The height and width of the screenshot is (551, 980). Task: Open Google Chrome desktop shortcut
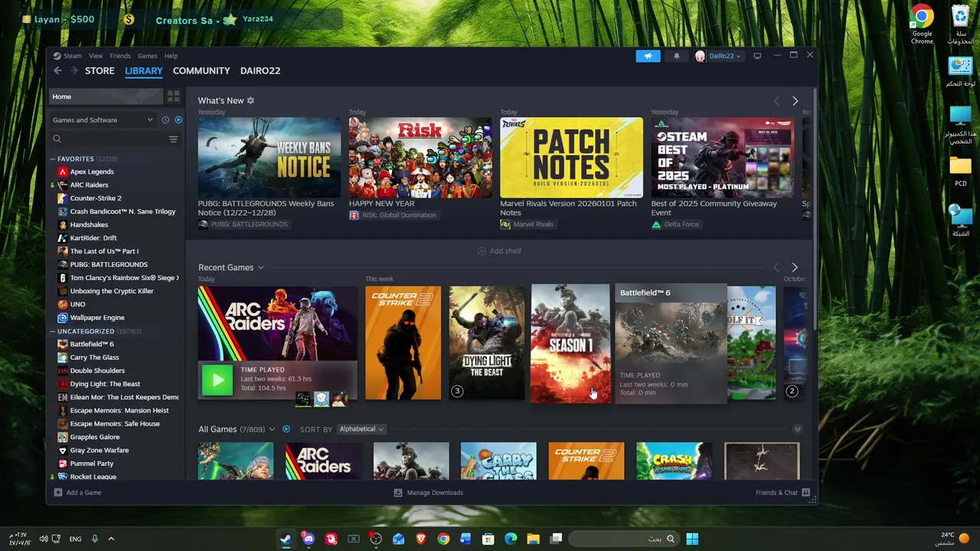click(922, 24)
